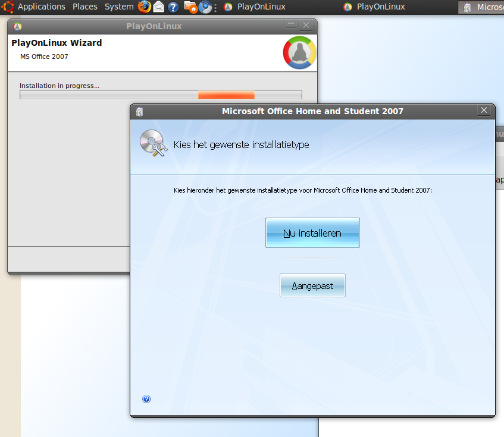Open the Places menu

(x=85, y=7)
